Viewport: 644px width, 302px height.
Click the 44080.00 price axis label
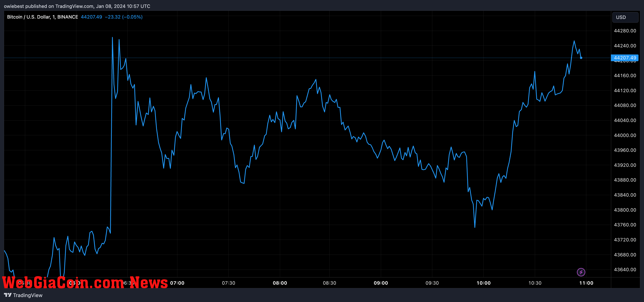625,105
